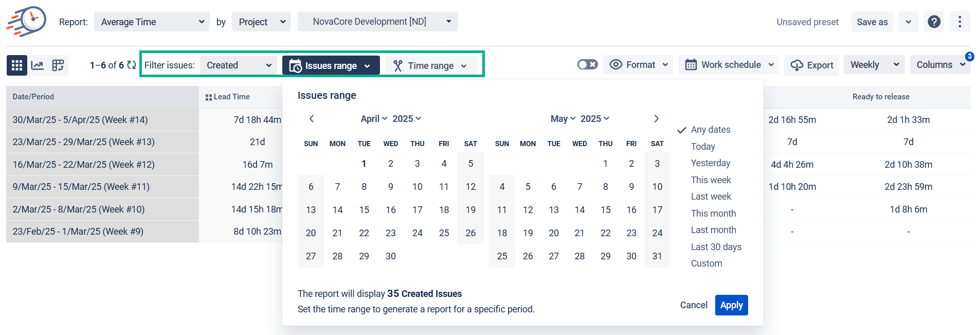This screenshot has width=980, height=335.
Task: Open the Time range filter menu
Action: pyautogui.click(x=430, y=66)
